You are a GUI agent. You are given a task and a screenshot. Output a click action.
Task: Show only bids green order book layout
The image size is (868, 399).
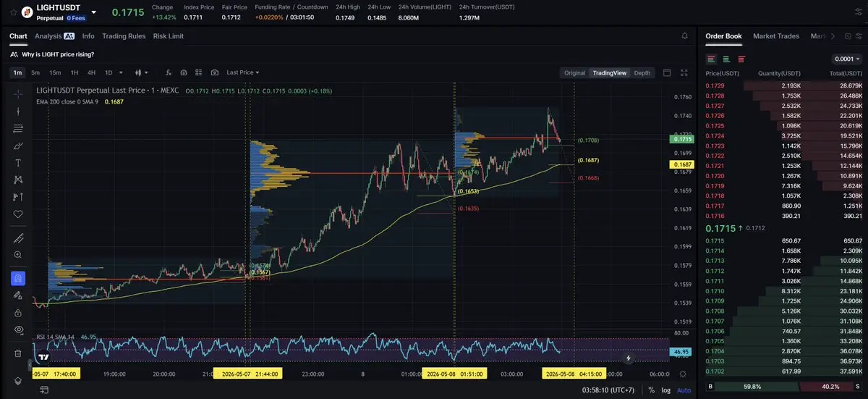click(x=727, y=59)
